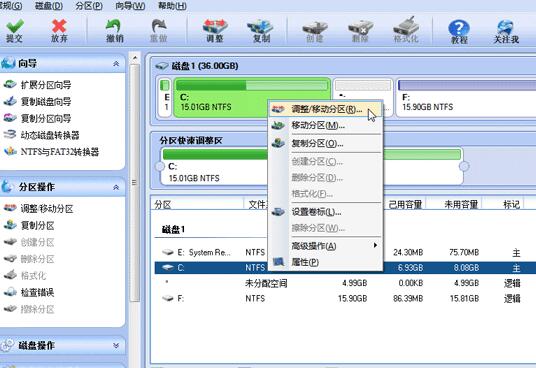Open the 帮助(H) menu
Screen dimensions: 536x368
[x=172, y=6]
